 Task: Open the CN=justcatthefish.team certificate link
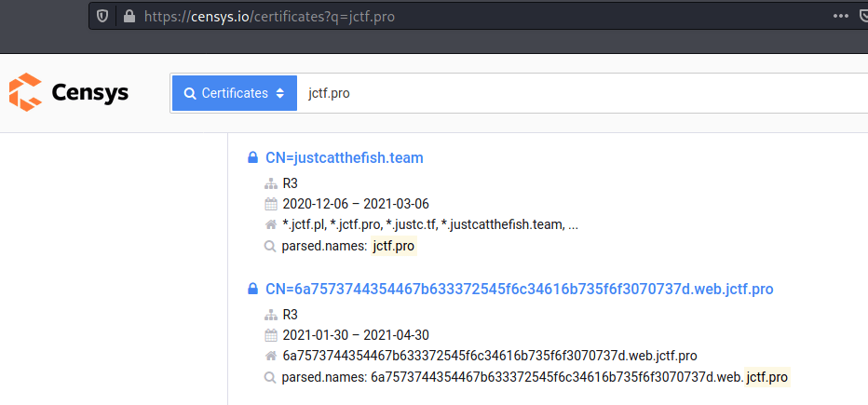click(x=344, y=158)
